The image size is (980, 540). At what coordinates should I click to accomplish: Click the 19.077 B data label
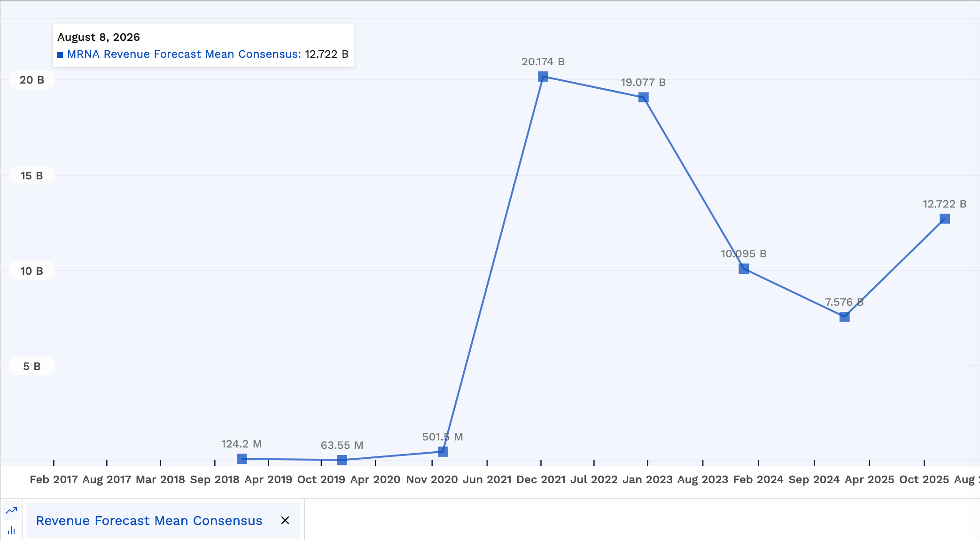coord(643,82)
